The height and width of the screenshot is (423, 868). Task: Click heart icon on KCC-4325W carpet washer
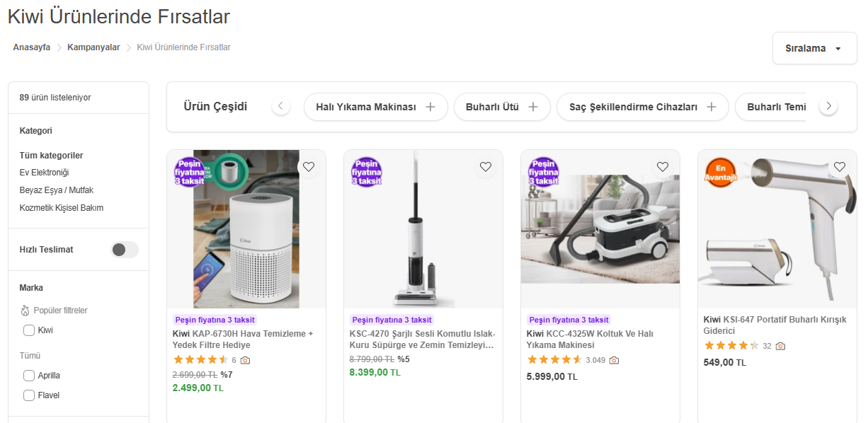(x=663, y=167)
